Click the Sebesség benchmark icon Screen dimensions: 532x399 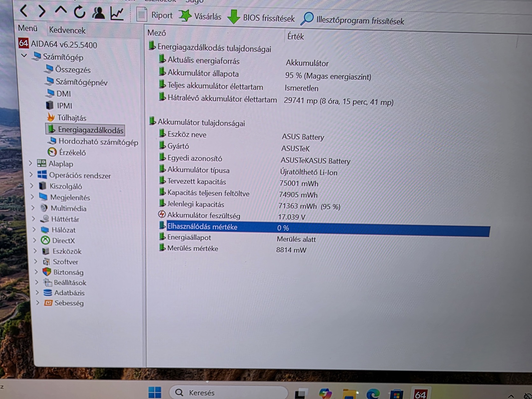pyautogui.click(x=48, y=303)
